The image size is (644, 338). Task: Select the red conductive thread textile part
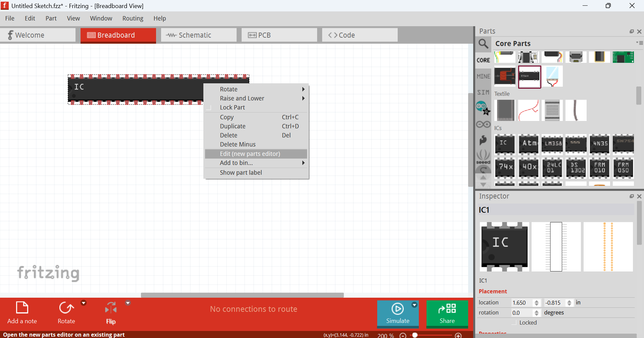point(529,110)
